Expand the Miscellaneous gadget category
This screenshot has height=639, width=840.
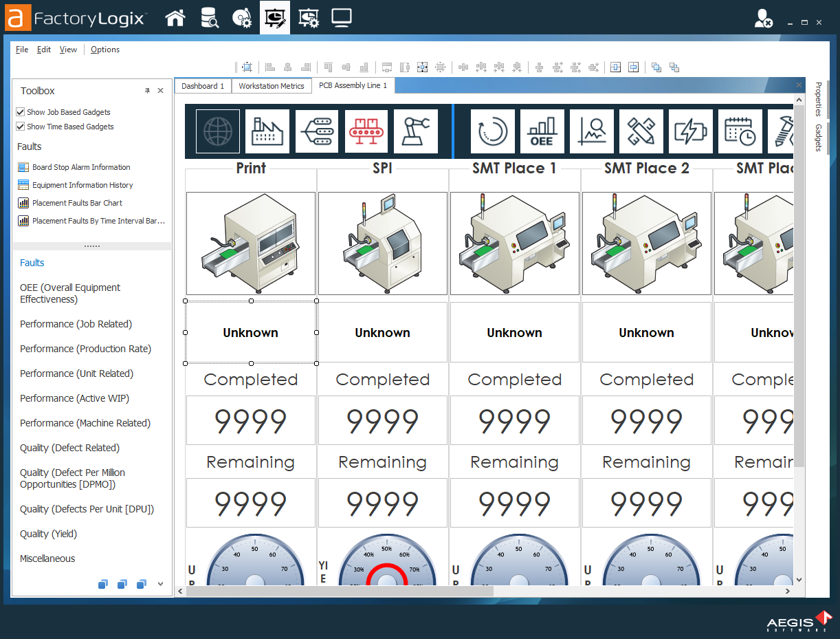point(45,558)
